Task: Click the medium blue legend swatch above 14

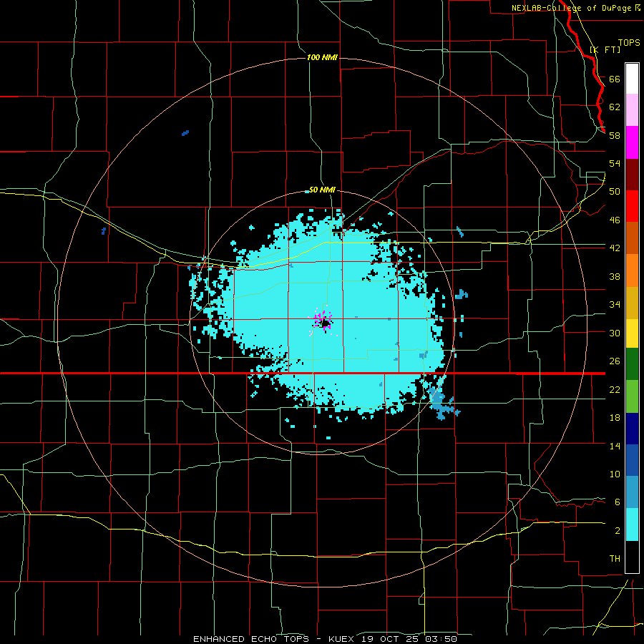Action: (632, 460)
